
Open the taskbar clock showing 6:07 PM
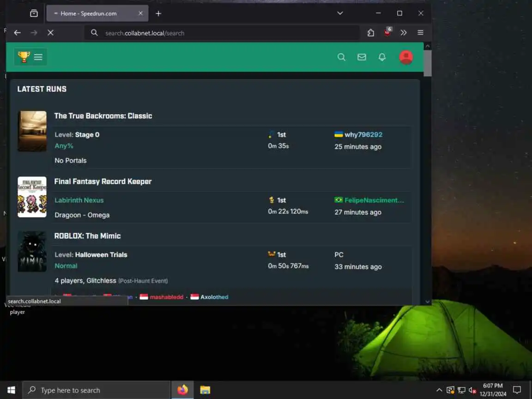(493, 390)
